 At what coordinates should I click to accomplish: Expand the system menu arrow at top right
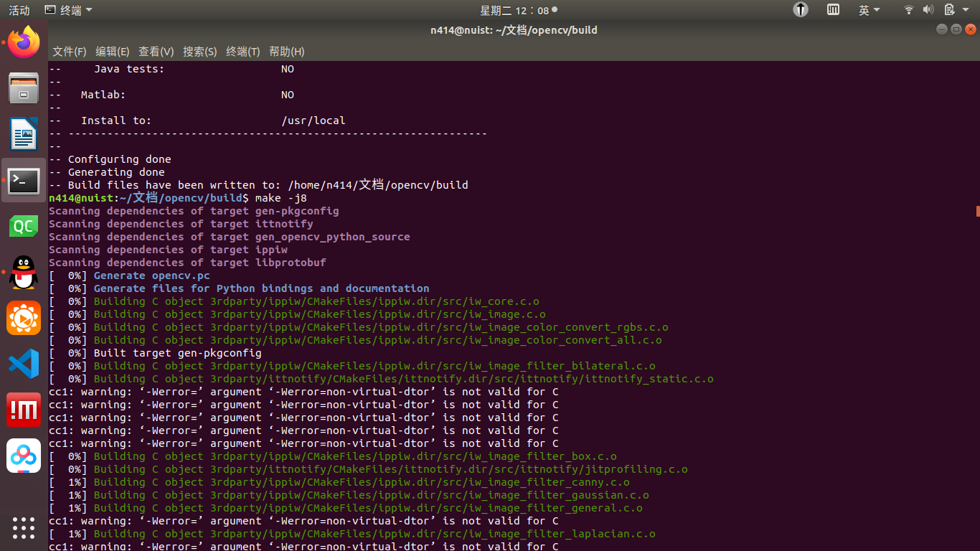[x=966, y=10]
